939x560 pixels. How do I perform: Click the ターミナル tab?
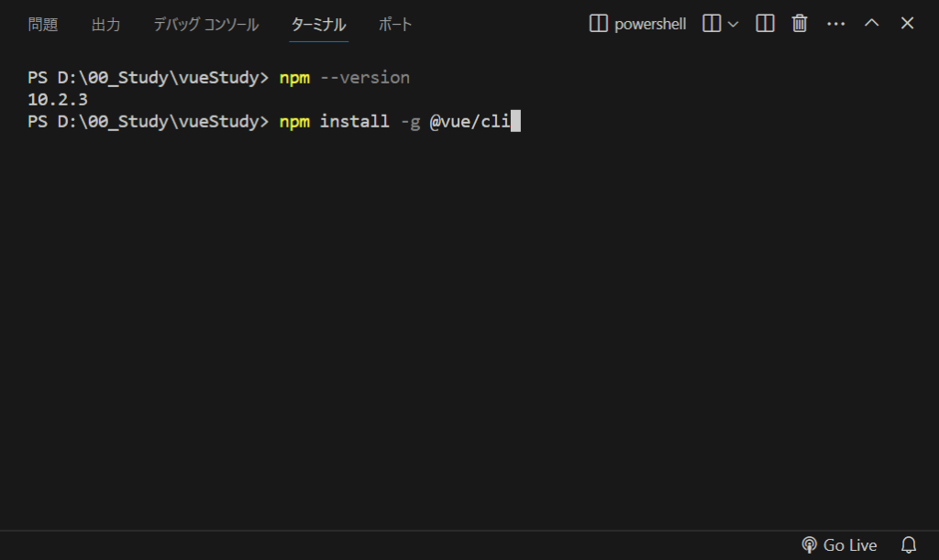[x=318, y=25]
